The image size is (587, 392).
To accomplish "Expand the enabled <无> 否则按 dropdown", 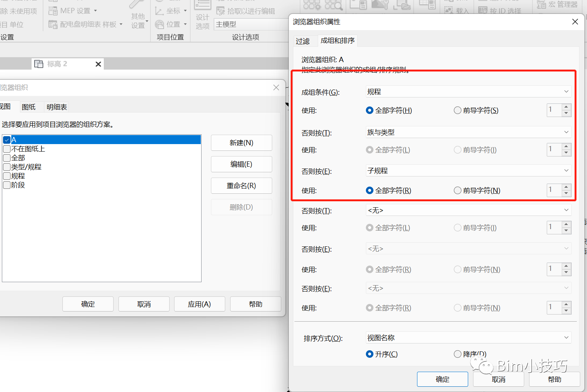I will coord(469,210).
